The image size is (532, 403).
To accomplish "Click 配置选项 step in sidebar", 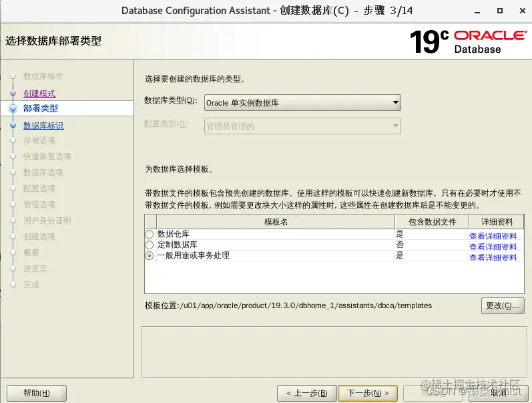I will (39, 188).
